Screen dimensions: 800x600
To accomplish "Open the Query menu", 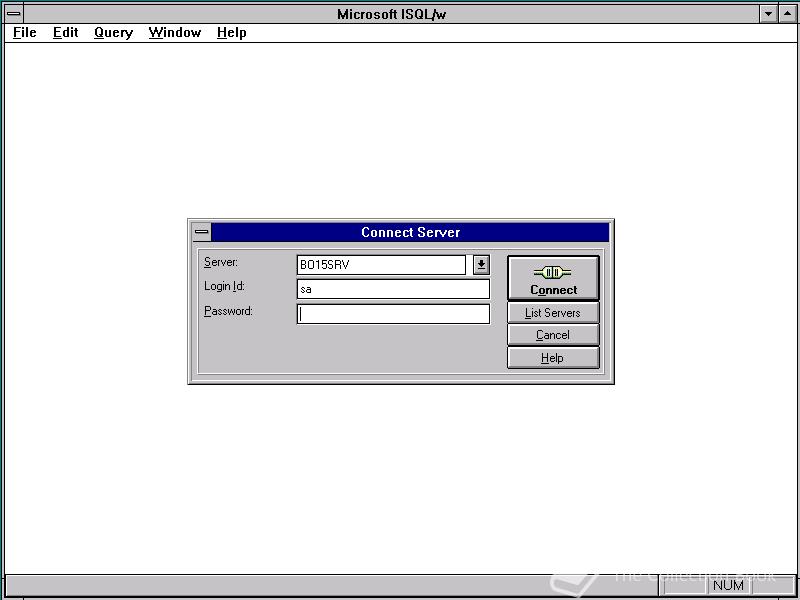I will [x=113, y=33].
